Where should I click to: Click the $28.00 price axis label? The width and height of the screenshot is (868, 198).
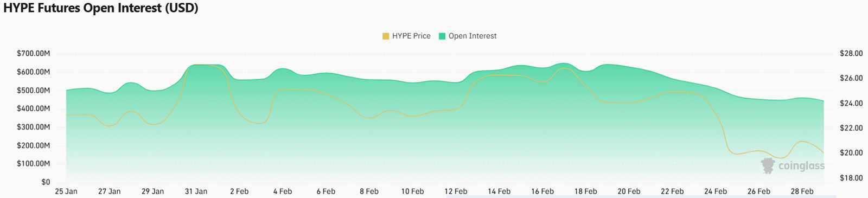click(851, 54)
